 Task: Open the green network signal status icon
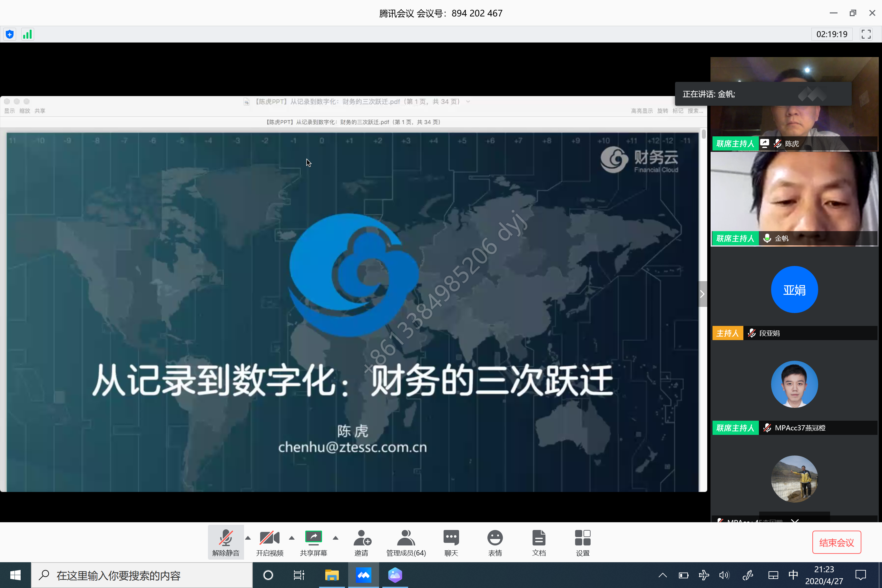coord(27,34)
